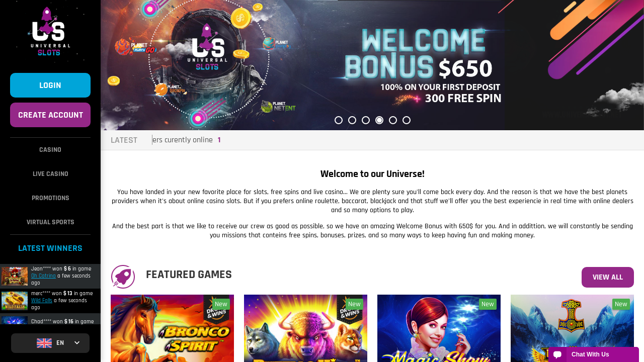Click the Create Account button
The width and height of the screenshot is (644, 362).
(50, 115)
